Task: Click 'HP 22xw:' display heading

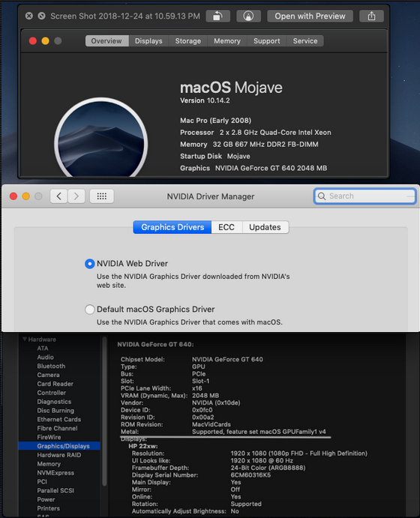Action: coord(143,446)
